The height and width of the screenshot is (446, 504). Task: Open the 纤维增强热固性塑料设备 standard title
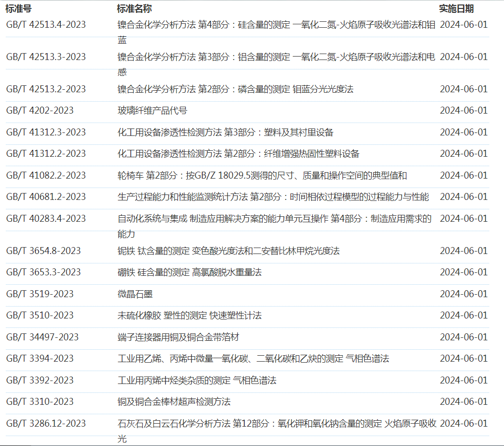tap(238, 154)
